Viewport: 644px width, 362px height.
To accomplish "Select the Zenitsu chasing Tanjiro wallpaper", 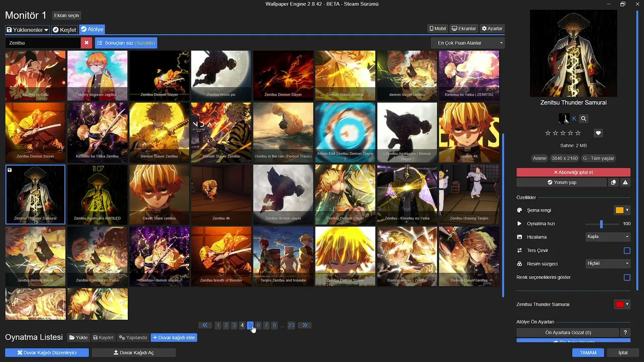I will point(469,194).
